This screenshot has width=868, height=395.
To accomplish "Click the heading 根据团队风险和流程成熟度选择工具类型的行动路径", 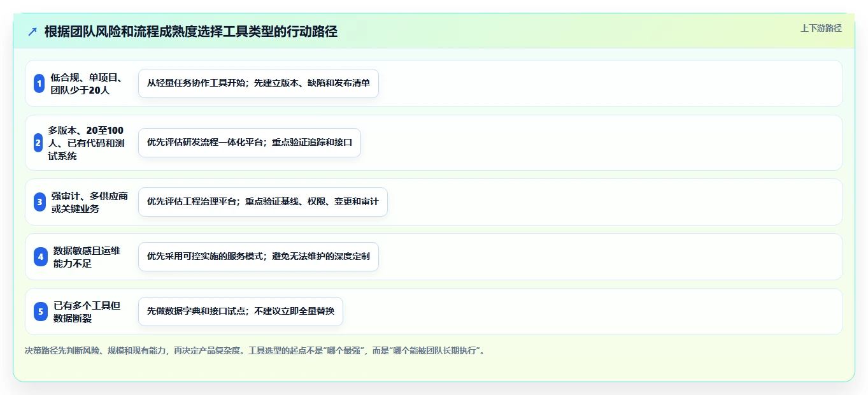I will tap(190, 31).
